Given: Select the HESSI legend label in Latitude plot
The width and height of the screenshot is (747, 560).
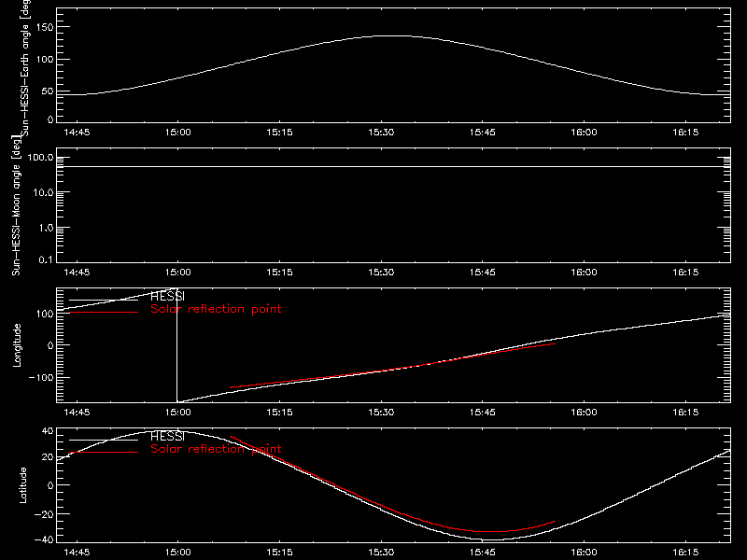Looking at the screenshot, I should click(x=167, y=436).
